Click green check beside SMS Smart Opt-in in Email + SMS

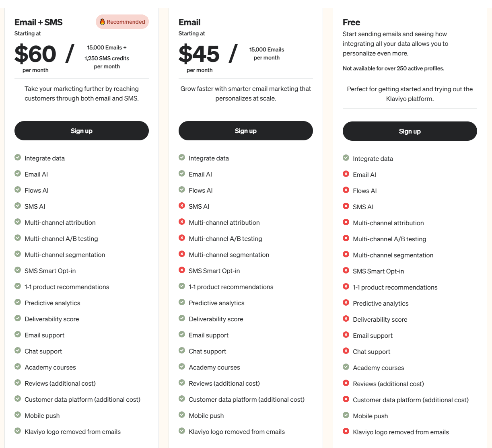pos(18,270)
